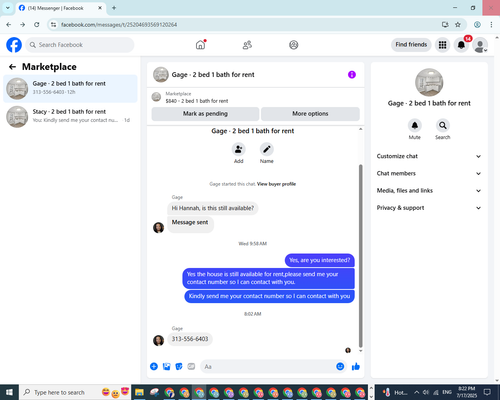Open File Explorer from taskbar
500x400 pixels.
point(139,393)
